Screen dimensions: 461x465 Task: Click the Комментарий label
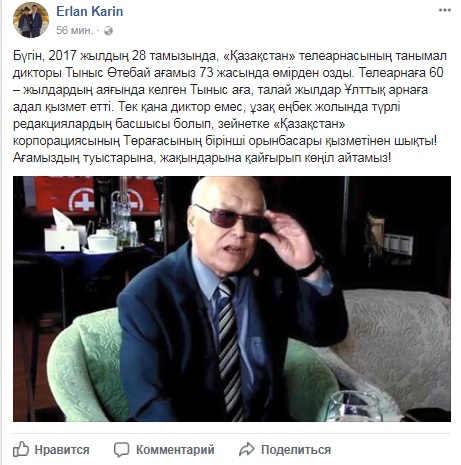(175, 450)
